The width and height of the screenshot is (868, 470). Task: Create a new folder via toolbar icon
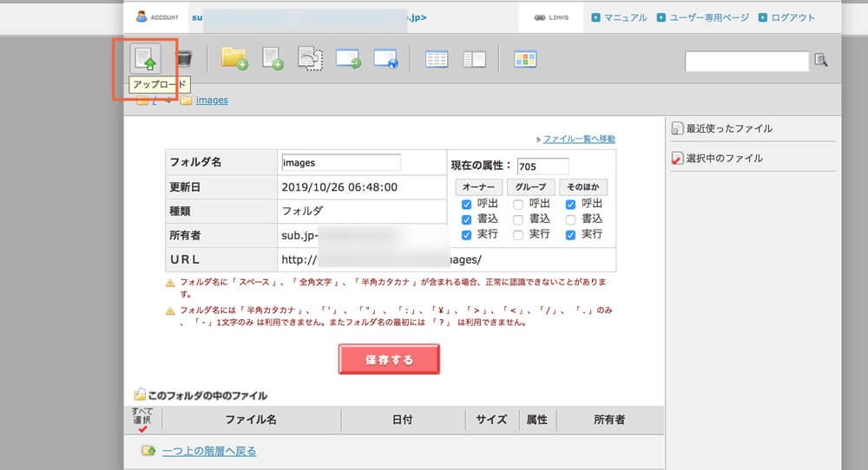pos(234,58)
